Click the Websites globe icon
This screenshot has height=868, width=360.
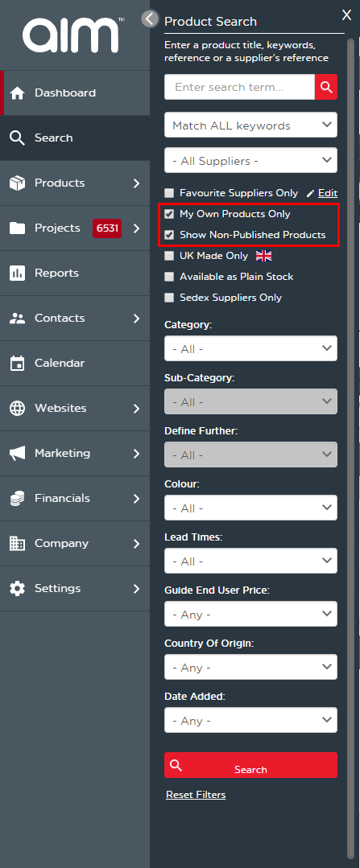tap(17, 408)
